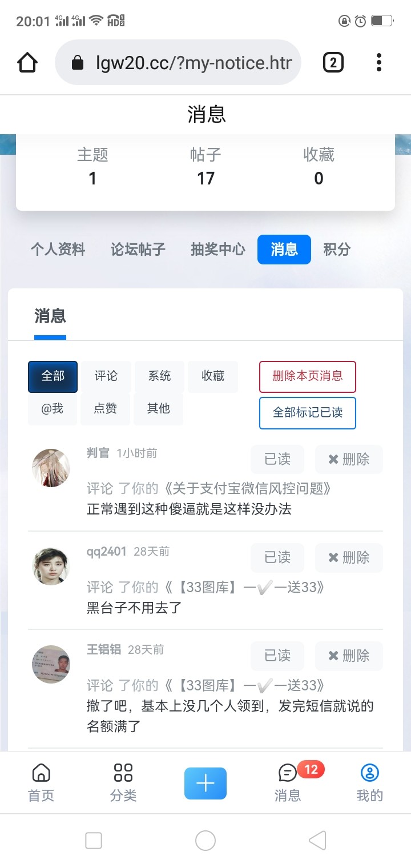411x868 pixels.
Task: Open the browser three-dot menu
Action: click(x=379, y=62)
